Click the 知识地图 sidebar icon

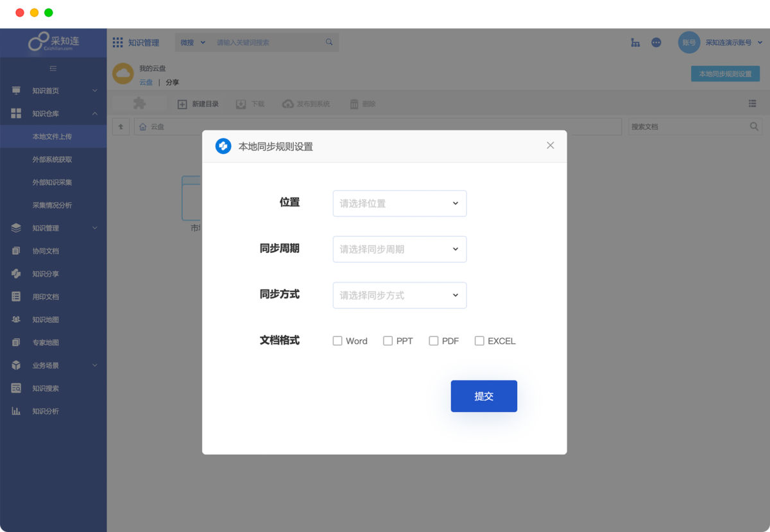(x=16, y=320)
